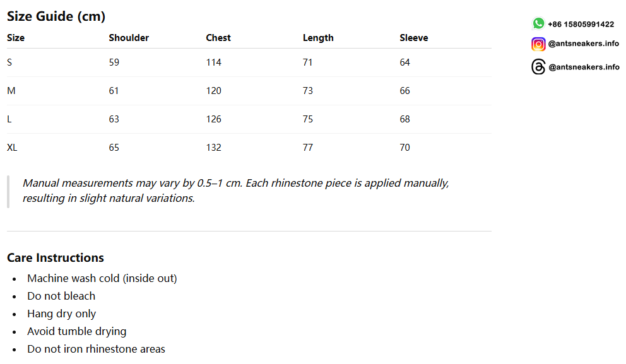Click the WhatsApp icon
The height and width of the screenshot is (364, 626).
click(538, 23)
